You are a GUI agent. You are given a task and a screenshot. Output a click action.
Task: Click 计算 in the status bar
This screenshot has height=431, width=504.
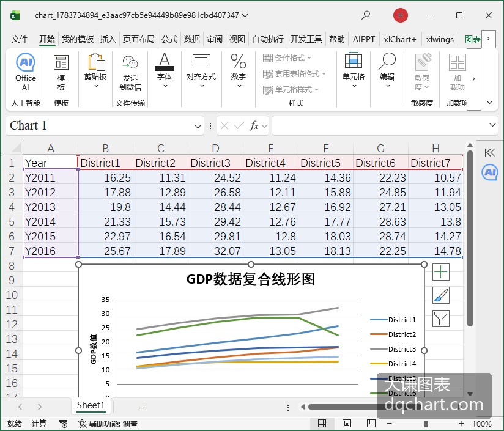[x=39, y=424]
